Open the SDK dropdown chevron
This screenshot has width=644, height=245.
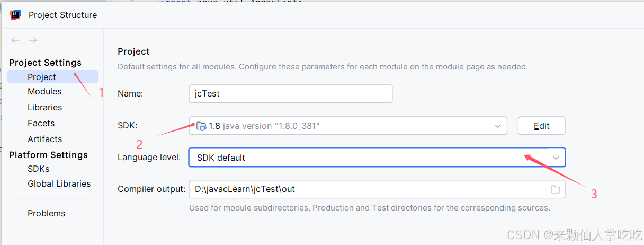(x=498, y=126)
